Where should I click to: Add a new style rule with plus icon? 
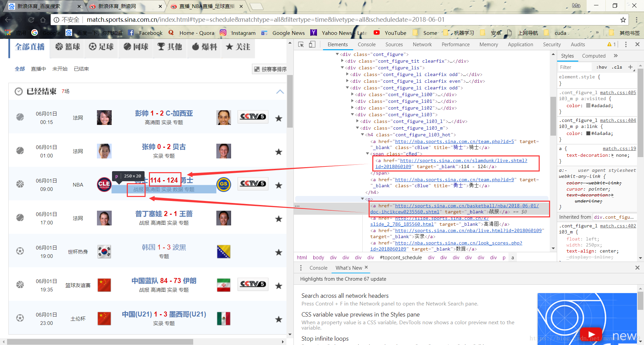point(631,67)
